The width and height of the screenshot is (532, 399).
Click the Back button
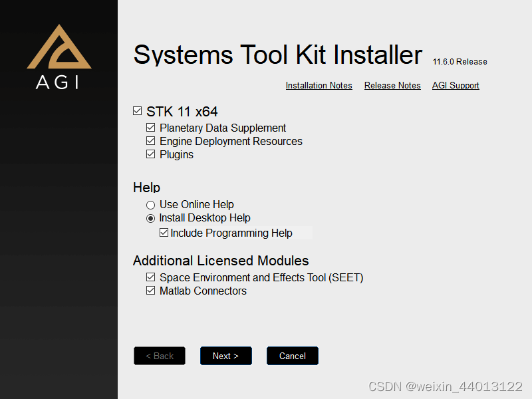point(160,356)
